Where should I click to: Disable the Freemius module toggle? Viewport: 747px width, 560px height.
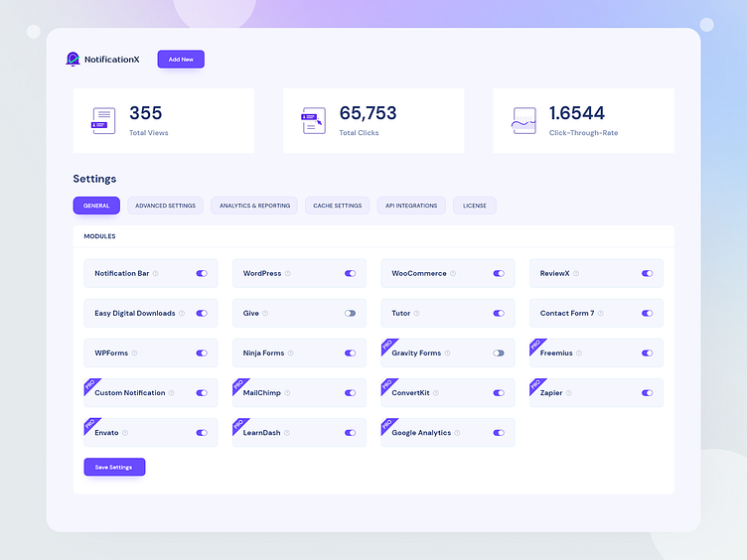pyautogui.click(x=647, y=352)
